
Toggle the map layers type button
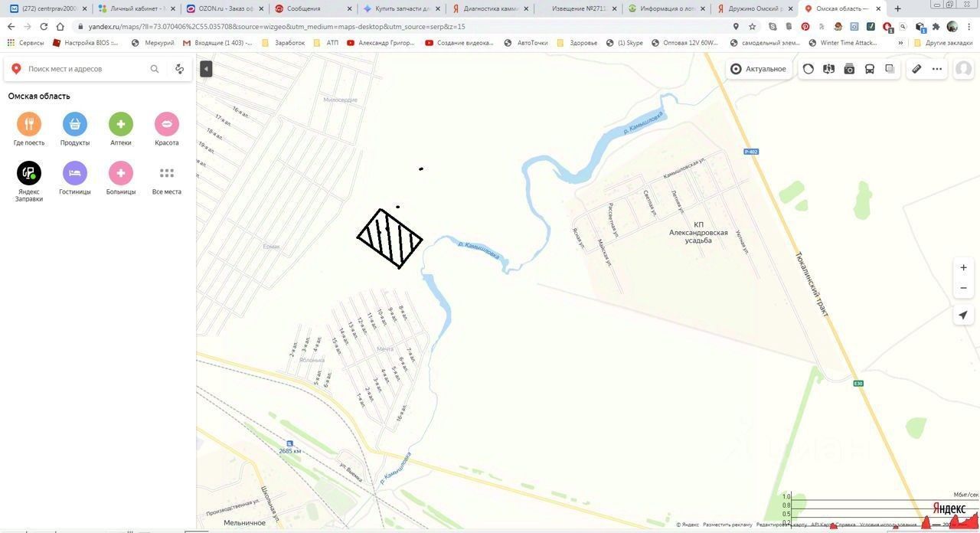click(890, 69)
